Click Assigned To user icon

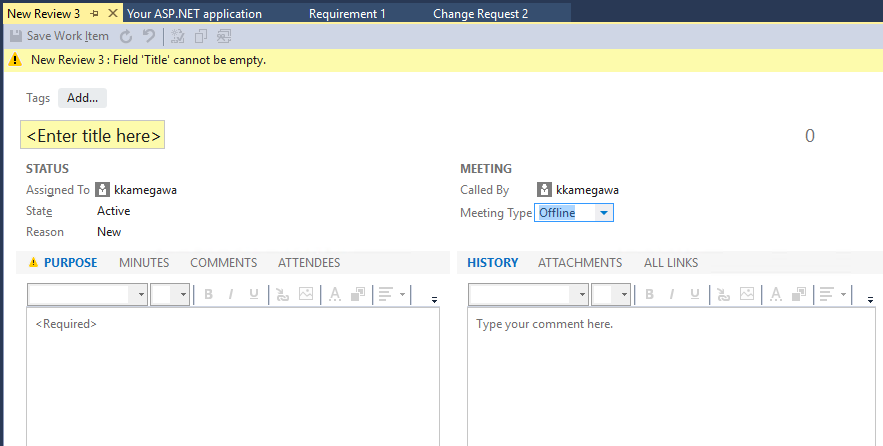pyautogui.click(x=102, y=190)
